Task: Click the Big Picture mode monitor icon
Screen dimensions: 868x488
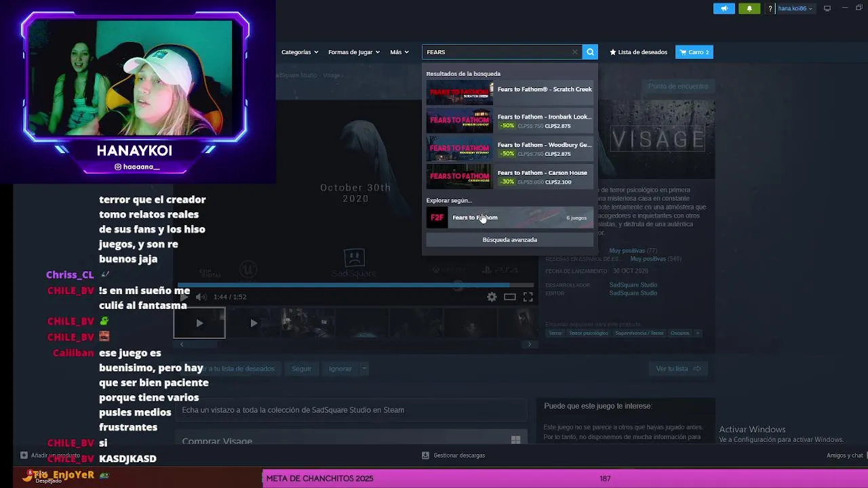Action: click(827, 9)
